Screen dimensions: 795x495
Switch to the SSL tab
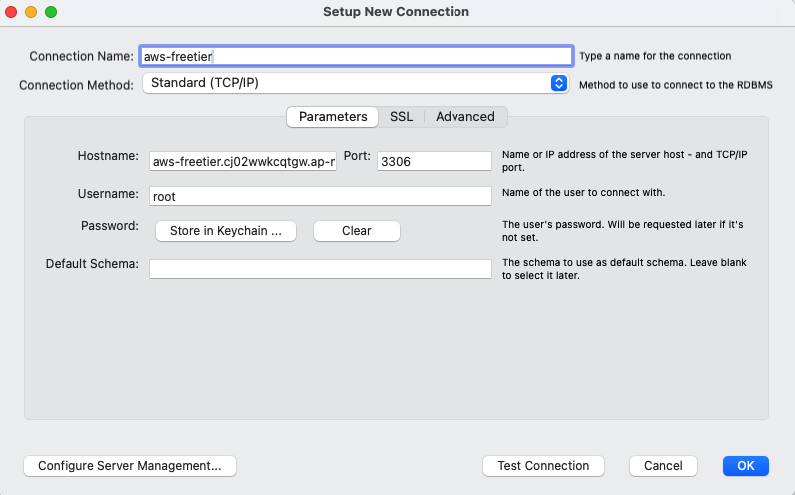pyautogui.click(x=401, y=117)
